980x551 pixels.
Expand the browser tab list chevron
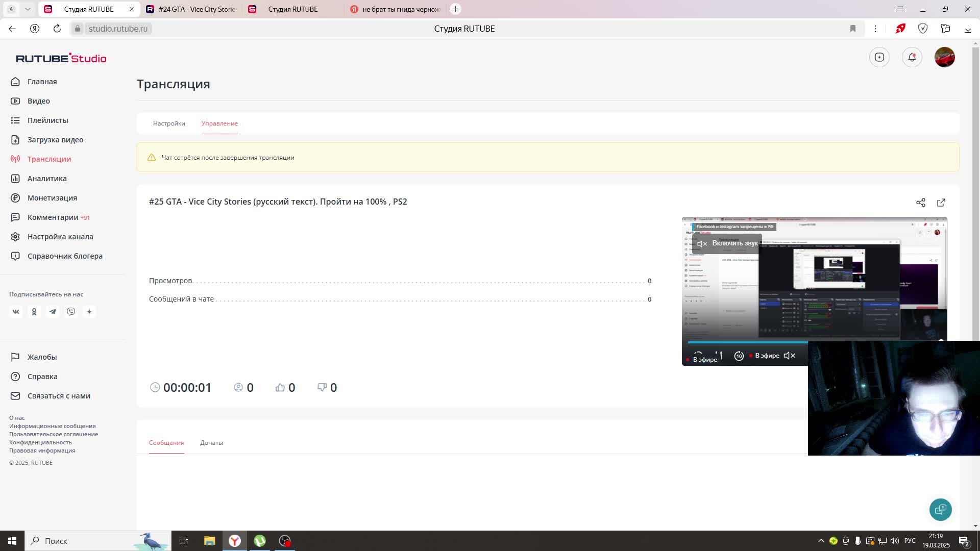click(28, 9)
